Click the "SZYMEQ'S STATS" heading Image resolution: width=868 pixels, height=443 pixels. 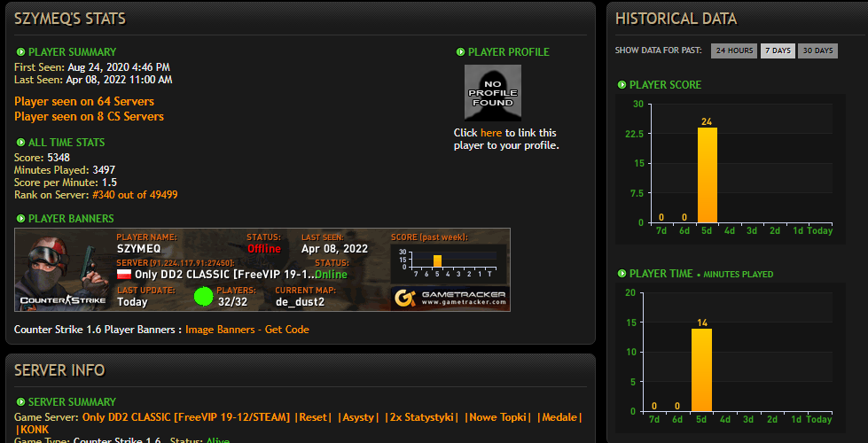(x=70, y=19)
